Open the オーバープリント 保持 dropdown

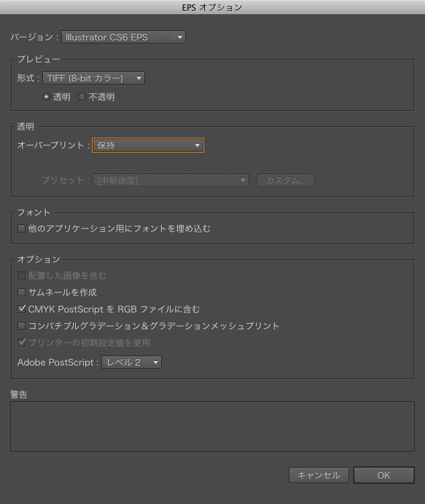pos(148,145)
